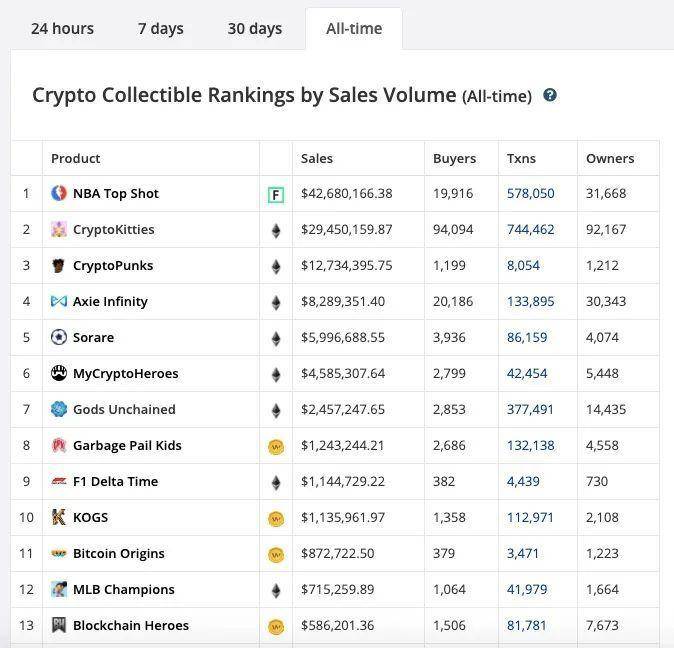Image resolution: width=674 pixels, height=648 pixels.
Task: Open the 86,159 transactions link
Action: click(x=527, y=338)
